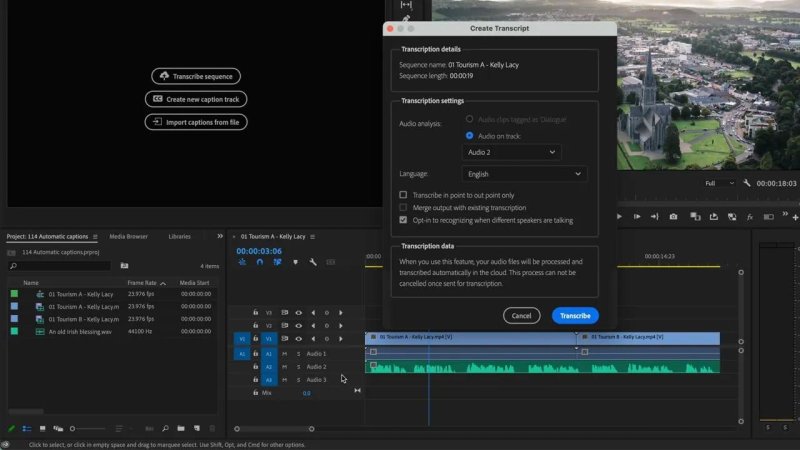Click Create new caption track button
This screenshot has width=800, height=450.
coord(196,99)
